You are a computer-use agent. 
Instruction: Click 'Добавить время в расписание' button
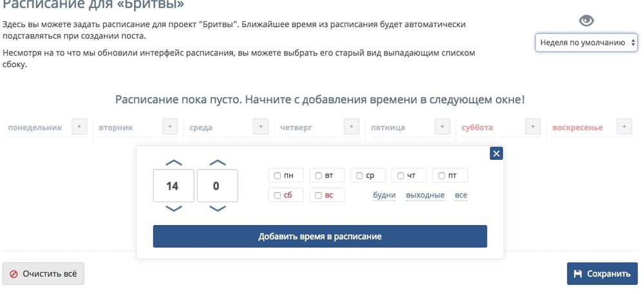320,237
